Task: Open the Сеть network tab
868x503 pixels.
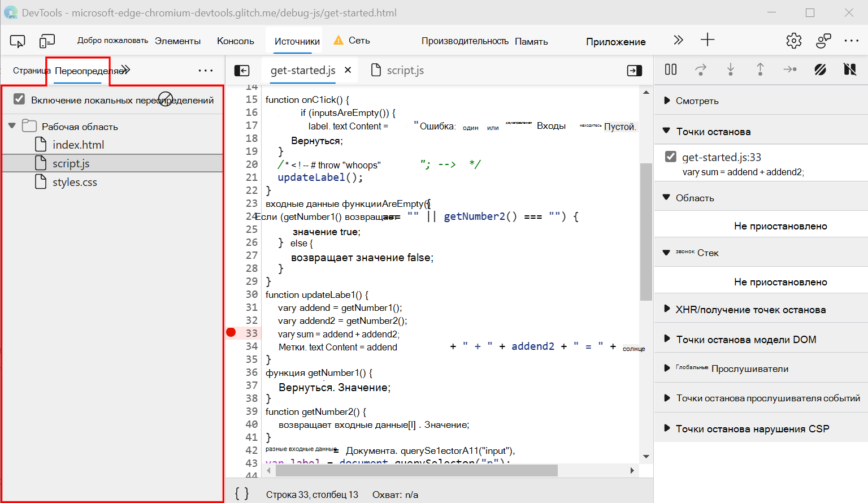Action: point(359,41)
